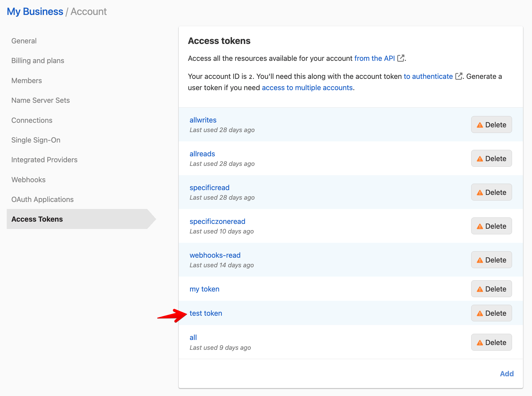Navigate to Connections in sidebar
Screen dimensions: 532x396
(x=32, y=120)
